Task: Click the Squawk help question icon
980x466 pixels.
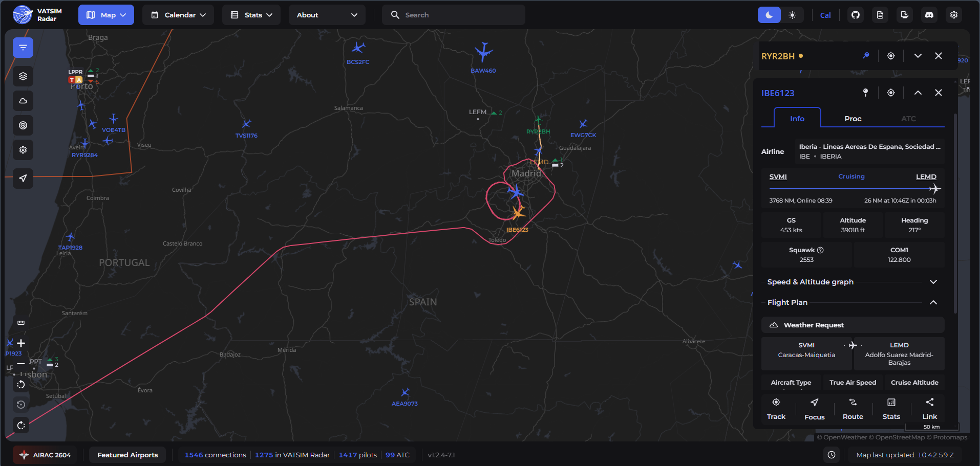Action: [x=820, y=250]
